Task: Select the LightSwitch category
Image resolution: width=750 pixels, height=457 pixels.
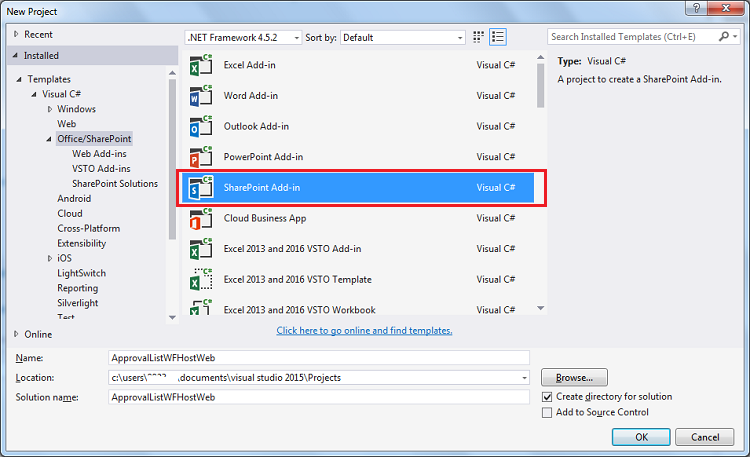Action: tap(81, 273)
